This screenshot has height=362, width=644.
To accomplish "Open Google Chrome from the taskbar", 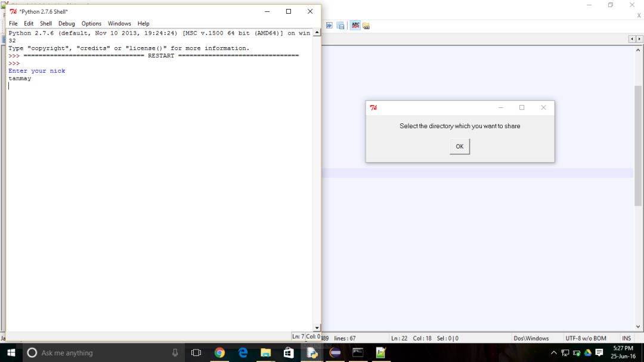I will 219,352.
